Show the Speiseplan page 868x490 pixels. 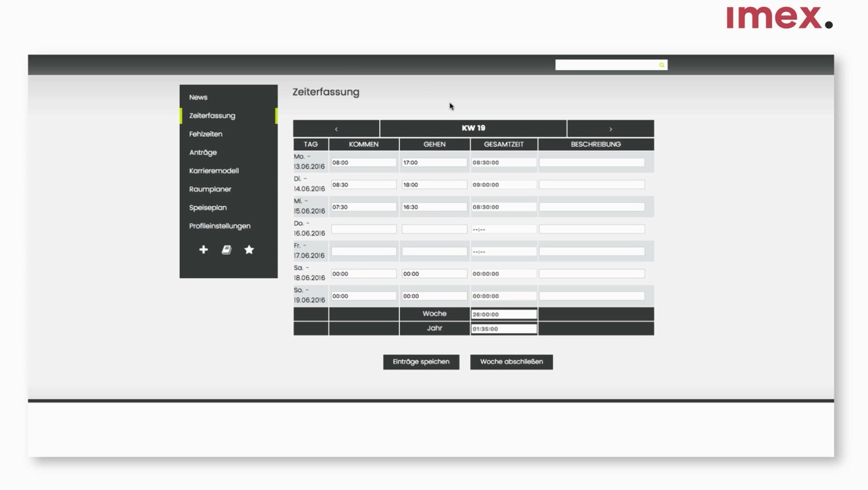(208, 207)
